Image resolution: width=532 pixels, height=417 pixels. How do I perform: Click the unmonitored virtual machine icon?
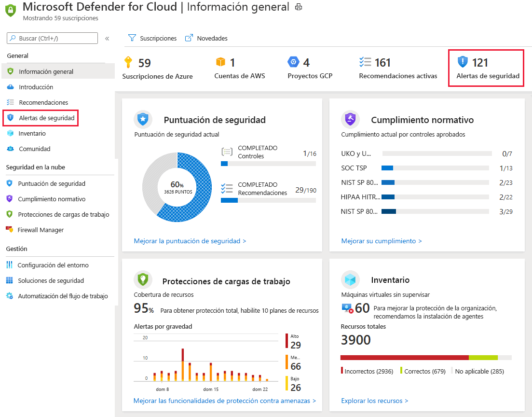tap(347, 308)
